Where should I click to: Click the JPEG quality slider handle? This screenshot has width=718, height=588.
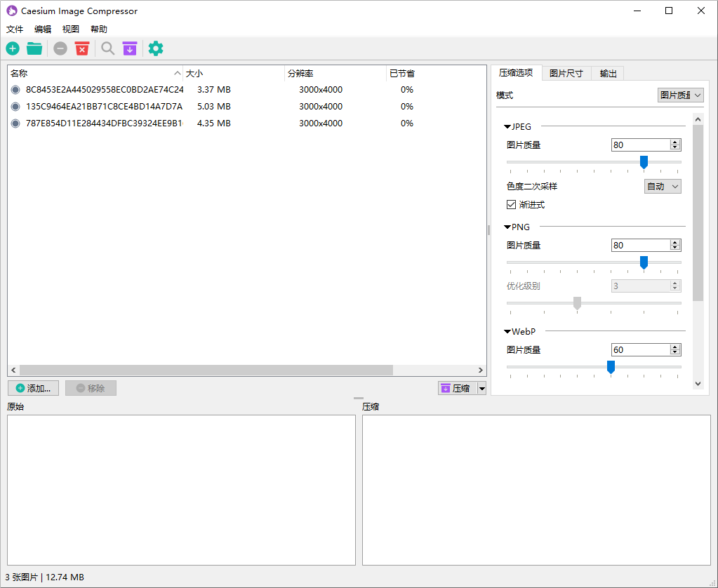644,162
